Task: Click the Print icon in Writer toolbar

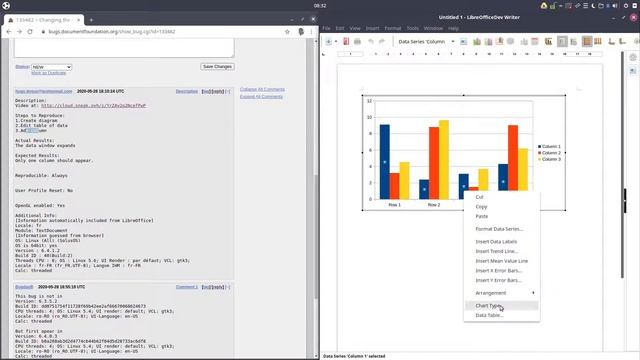Action: click(x=357, y=41)
